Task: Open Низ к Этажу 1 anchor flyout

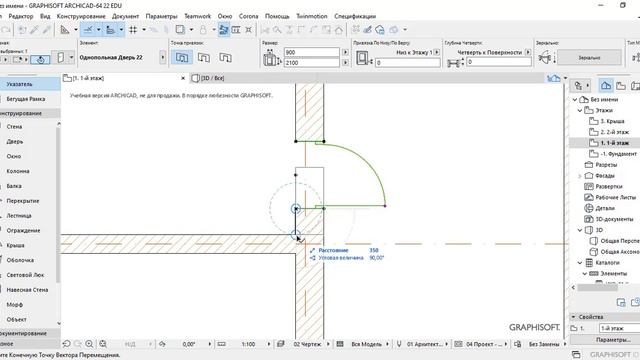Action: click(x=437, y=52)
